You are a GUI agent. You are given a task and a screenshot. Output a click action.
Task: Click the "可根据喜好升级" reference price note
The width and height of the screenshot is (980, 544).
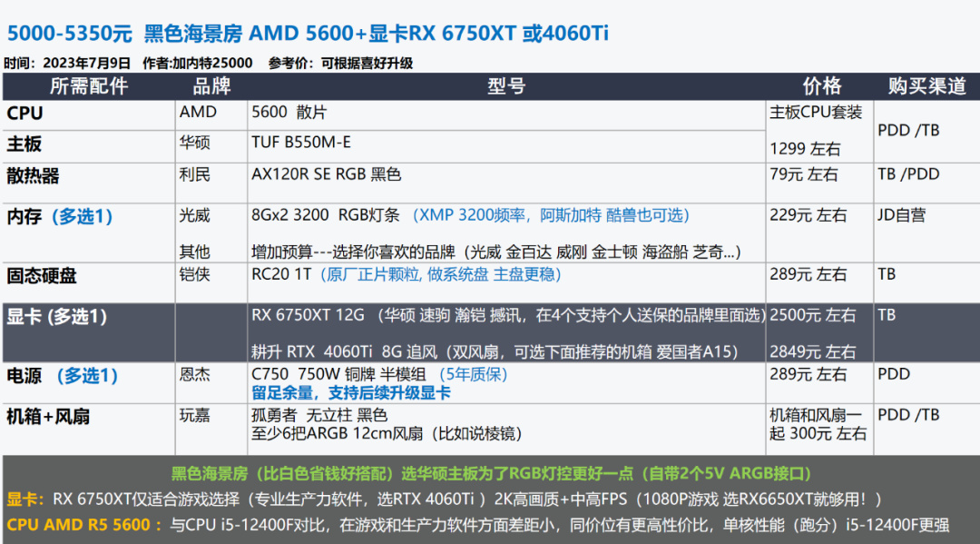point(367,64)
